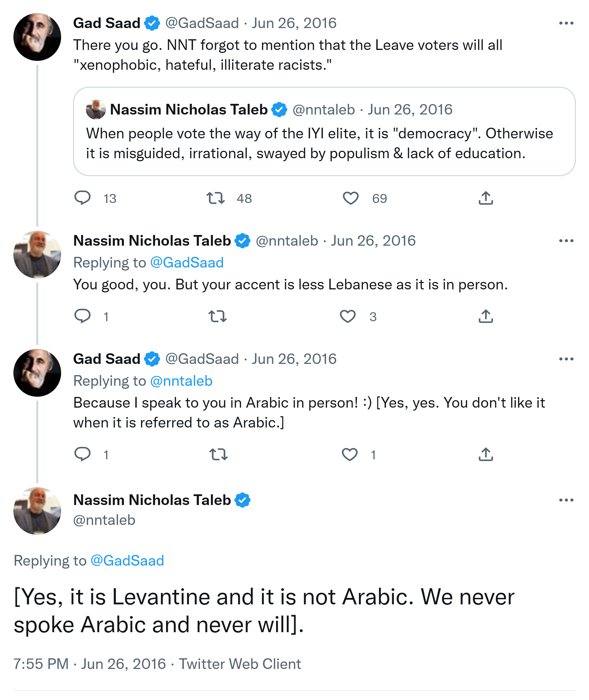Share Gad Saad's Arabic tweet
This screenshot has height=700, width=589.
pyautogui.click(x=485, y=454)
